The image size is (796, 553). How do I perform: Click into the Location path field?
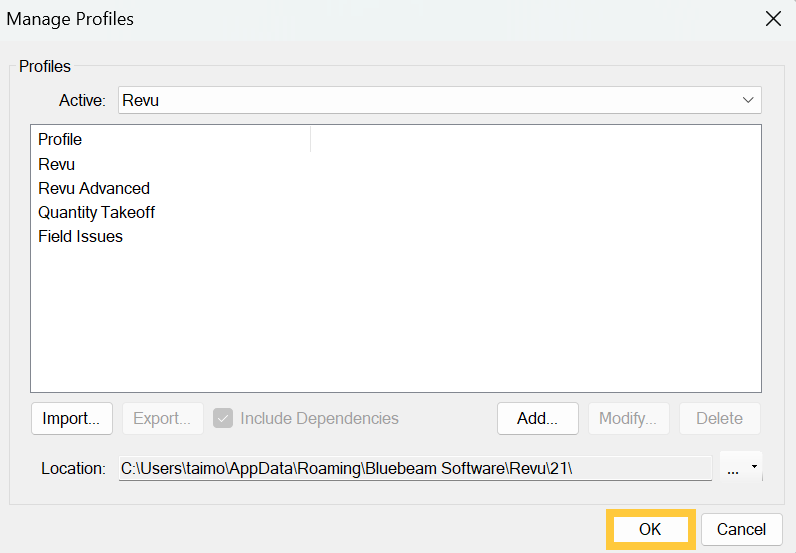[415, 468]
